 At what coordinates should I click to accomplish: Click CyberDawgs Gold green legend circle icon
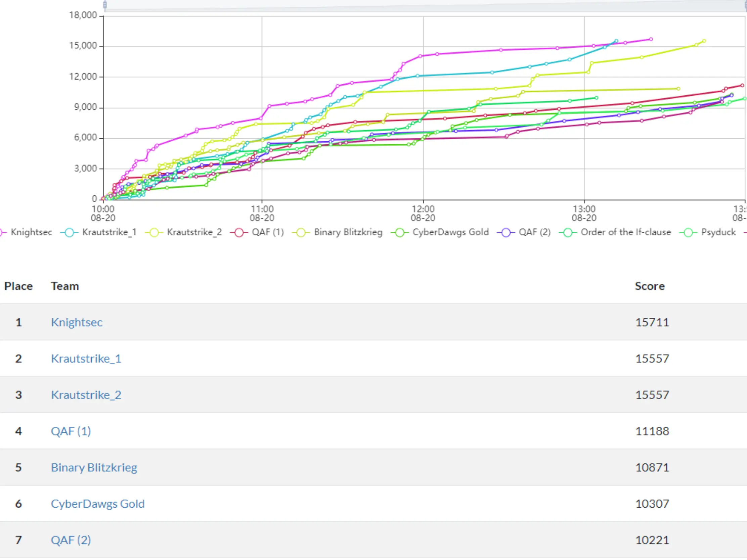point(400,233)
